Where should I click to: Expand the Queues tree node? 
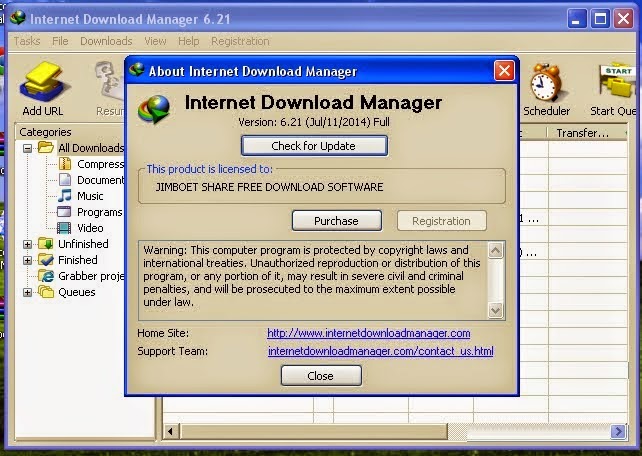[27, 292]
